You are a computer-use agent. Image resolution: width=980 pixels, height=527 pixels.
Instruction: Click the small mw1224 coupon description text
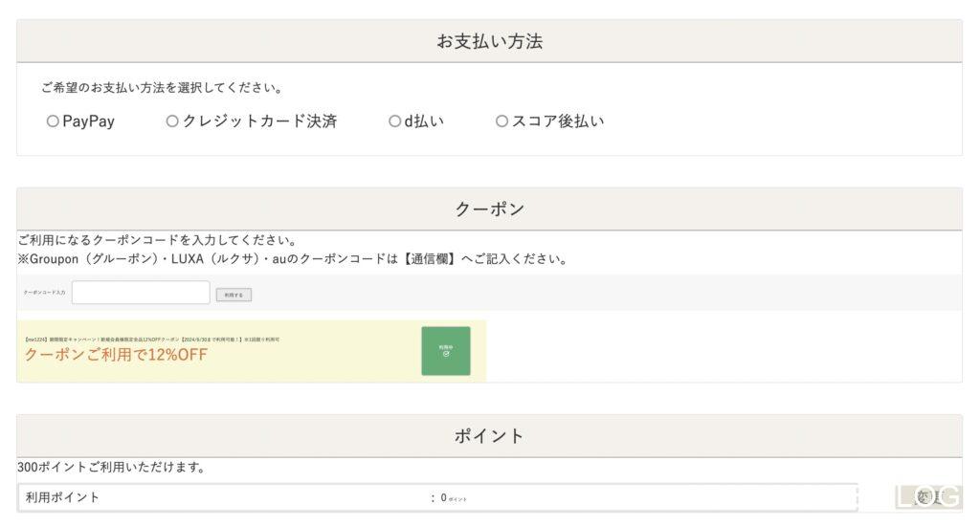point(144,339)
